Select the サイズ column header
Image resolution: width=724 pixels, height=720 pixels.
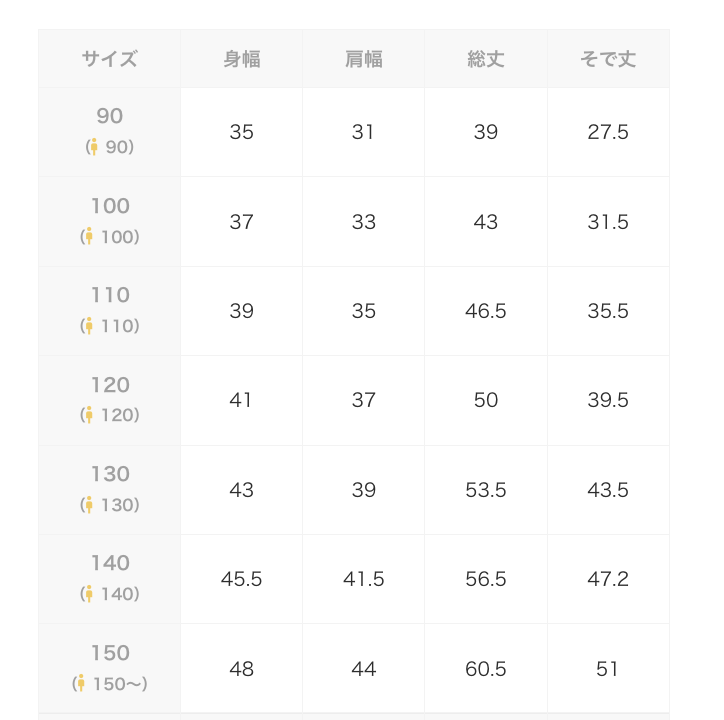pyautogui.click(x=110, y=59)
